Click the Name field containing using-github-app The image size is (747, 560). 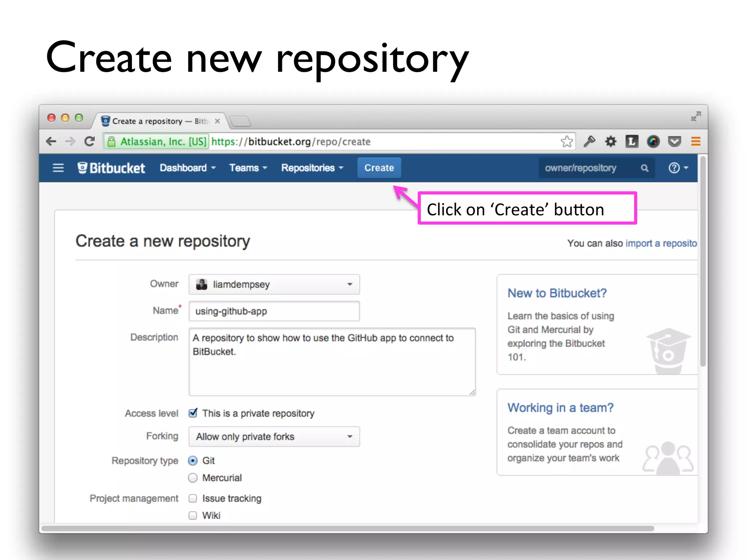point(274,311)
